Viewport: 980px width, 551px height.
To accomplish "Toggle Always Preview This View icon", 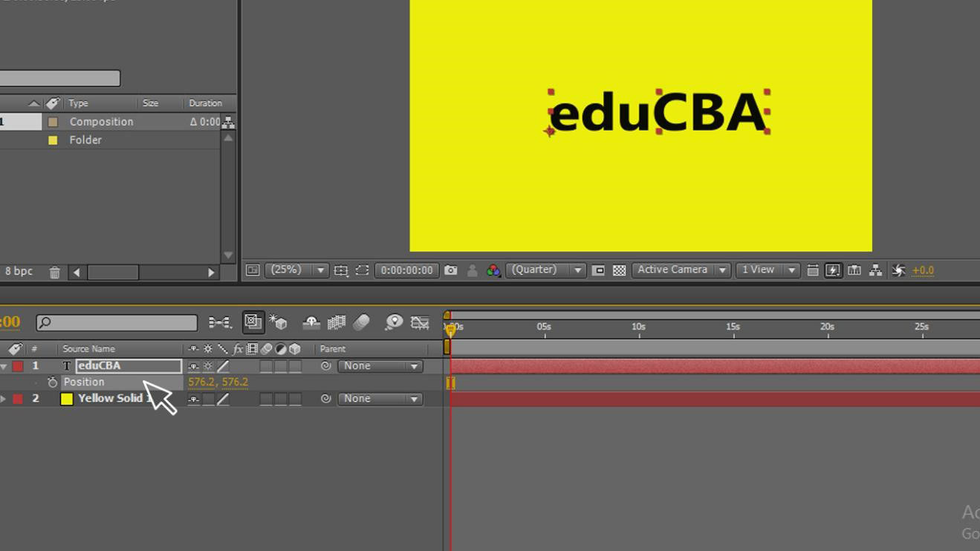I will (253, 270).
